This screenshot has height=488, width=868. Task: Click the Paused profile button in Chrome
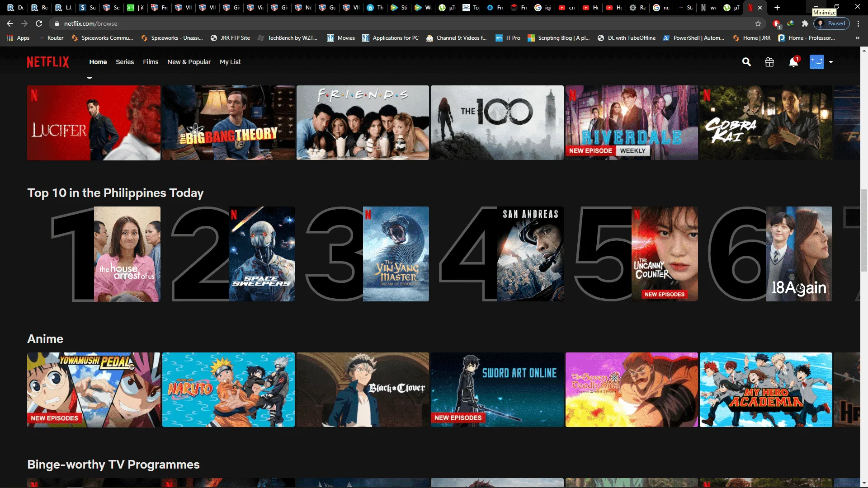[832, 23]
